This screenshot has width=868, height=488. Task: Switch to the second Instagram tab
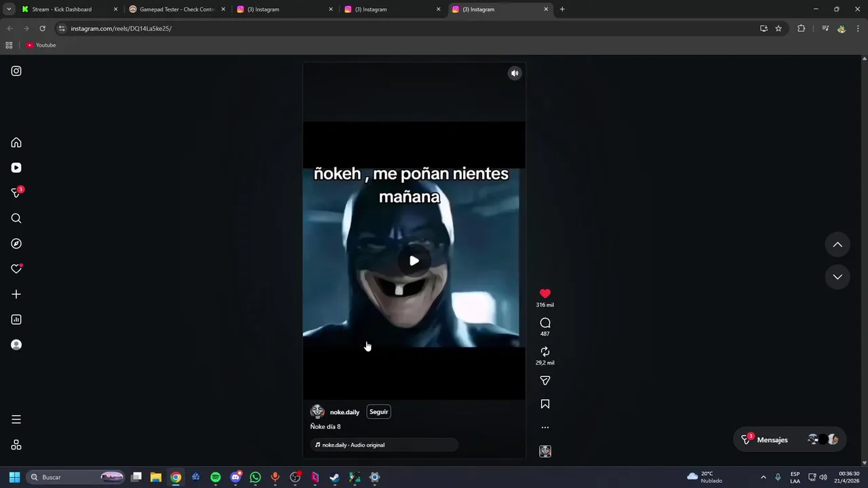click(x=392, y=9)
